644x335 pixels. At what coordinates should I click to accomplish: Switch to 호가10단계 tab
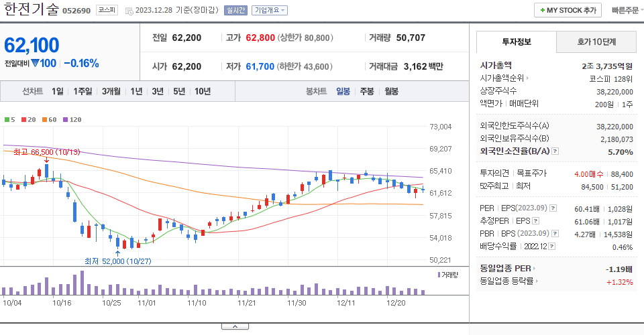coord(596,42)
